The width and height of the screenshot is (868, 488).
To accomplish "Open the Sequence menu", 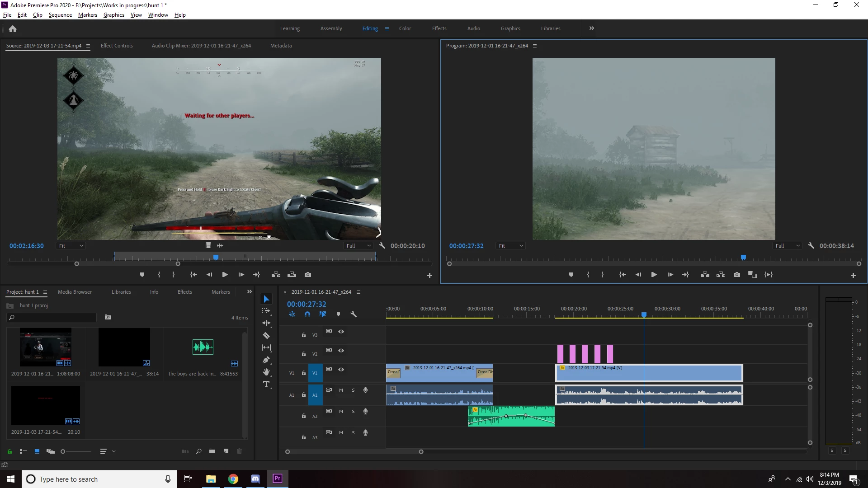I will pos(60,15).
